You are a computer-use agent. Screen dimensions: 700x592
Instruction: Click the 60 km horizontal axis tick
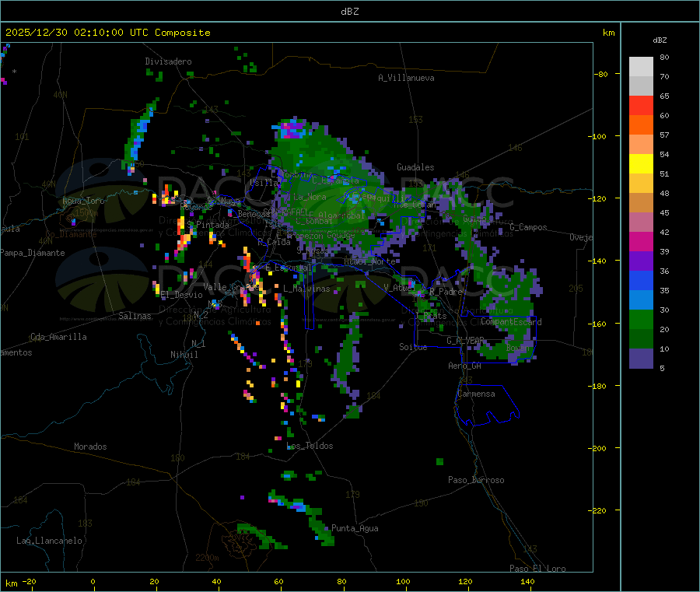[278, 581]
